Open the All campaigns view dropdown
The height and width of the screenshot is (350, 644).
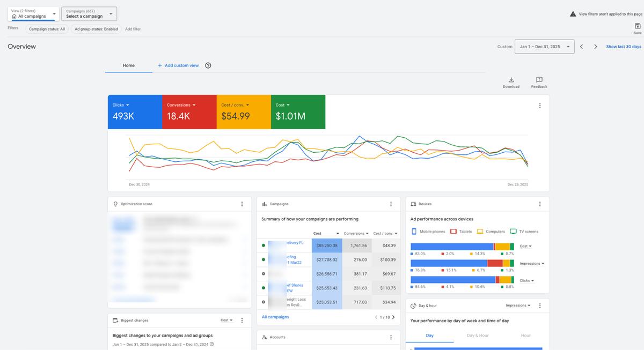coord(33,14)
